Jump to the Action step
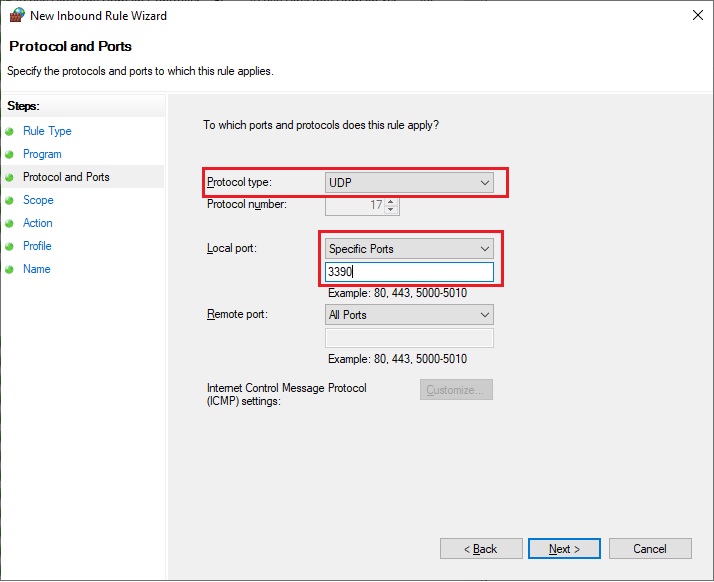The height and width of the screenshot is (582, 714). click(38, 223)
